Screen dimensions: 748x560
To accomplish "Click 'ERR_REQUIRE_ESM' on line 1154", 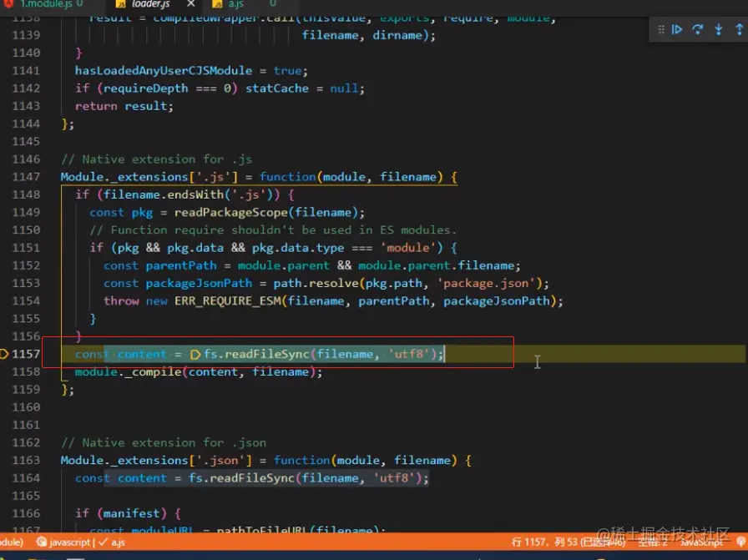I will [228, 301].
